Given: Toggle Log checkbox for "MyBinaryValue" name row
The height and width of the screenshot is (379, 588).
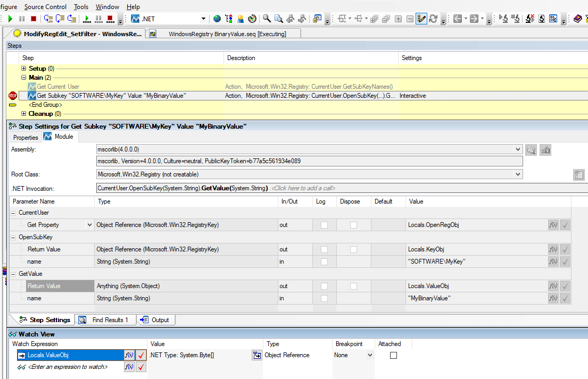Looking at the screenshot, I should coord(325,299).
